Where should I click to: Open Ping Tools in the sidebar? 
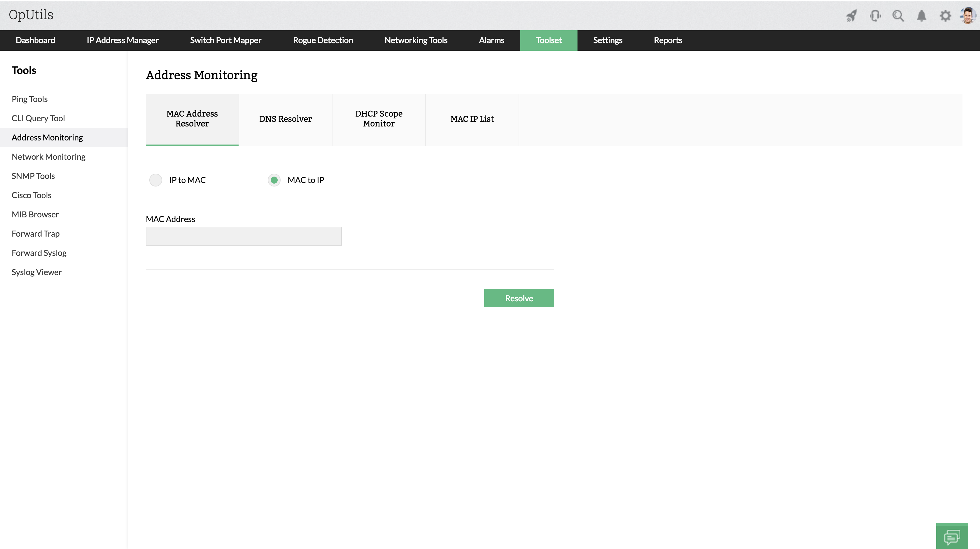coord(29,99)
